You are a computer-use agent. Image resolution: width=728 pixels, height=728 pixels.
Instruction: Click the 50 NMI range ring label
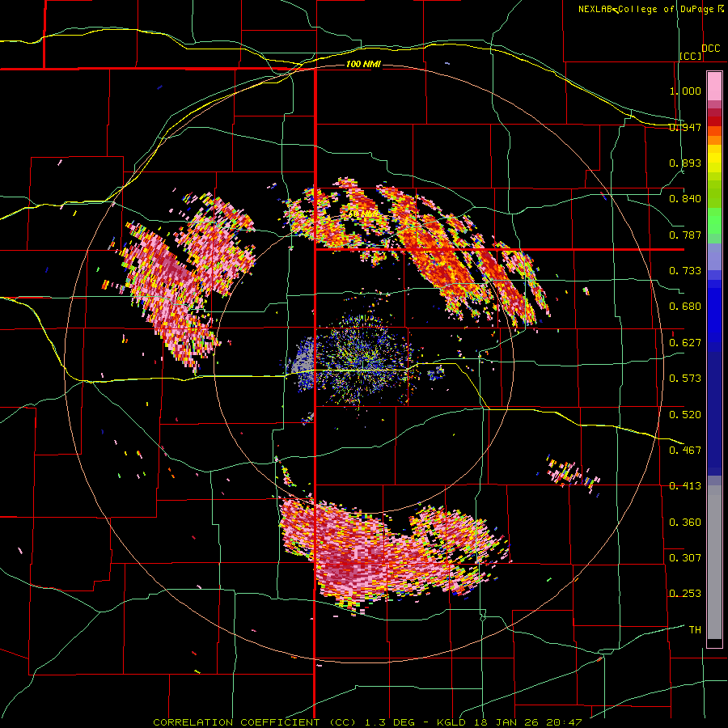pyautogui.click(x=362, y=214)
